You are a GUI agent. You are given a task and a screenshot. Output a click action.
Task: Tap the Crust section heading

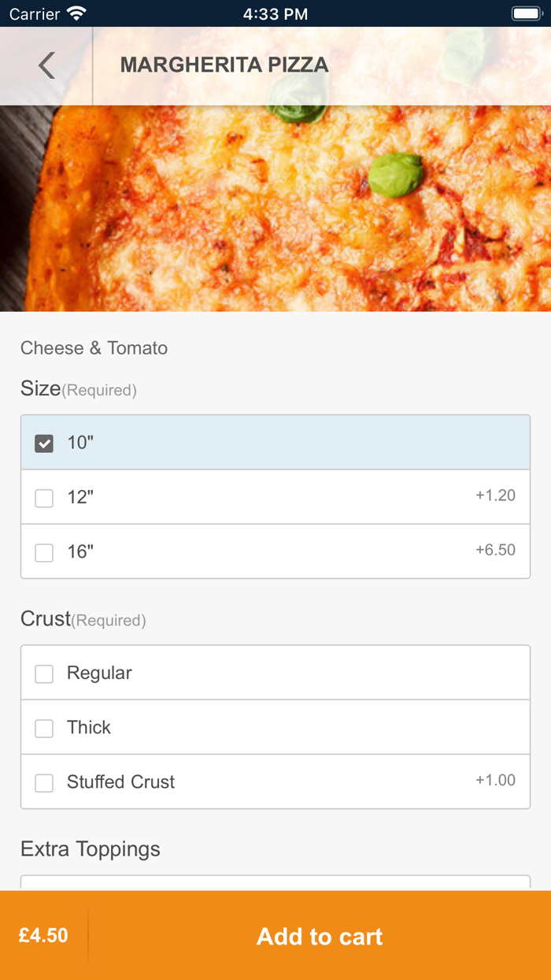[x=46, y=619]
